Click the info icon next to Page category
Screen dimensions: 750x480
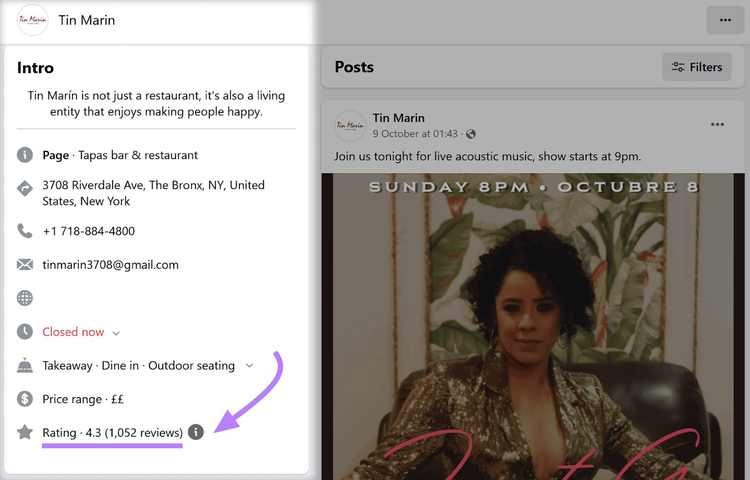point(25,155)
